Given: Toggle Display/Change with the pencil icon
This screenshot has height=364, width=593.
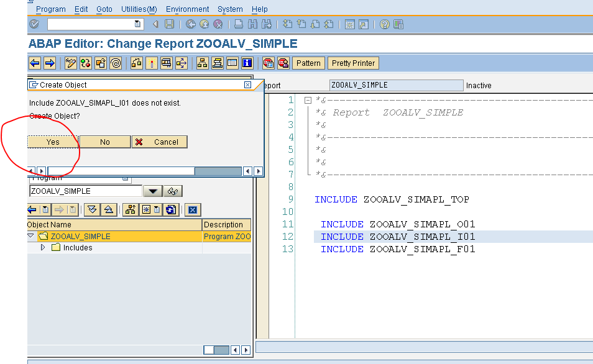Looking at the screenshot, I should click(71, 63).
